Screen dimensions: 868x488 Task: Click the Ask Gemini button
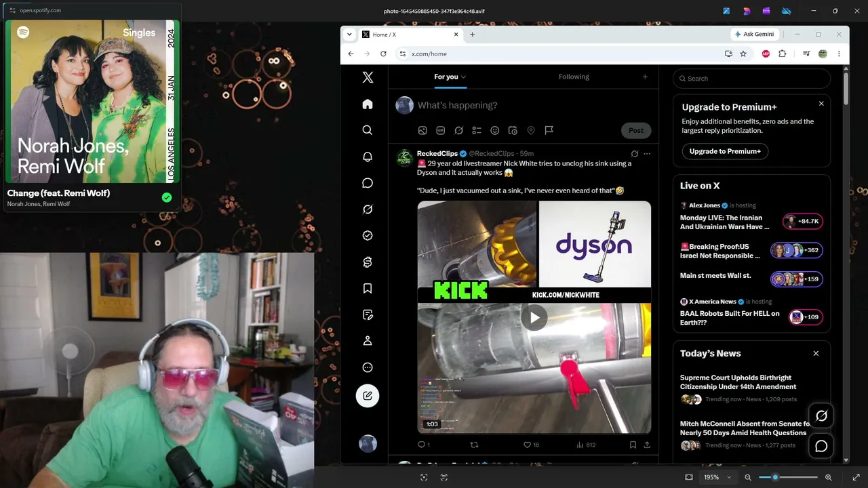754,35
